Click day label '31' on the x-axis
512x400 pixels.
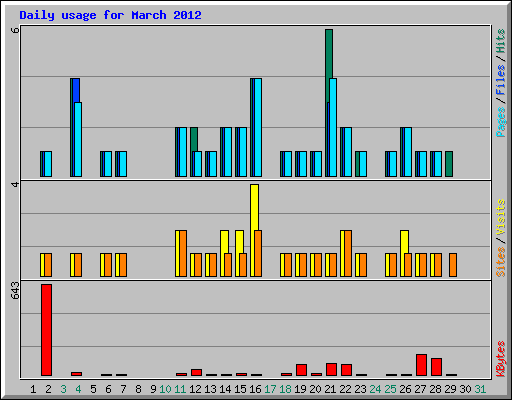(480, 389)
